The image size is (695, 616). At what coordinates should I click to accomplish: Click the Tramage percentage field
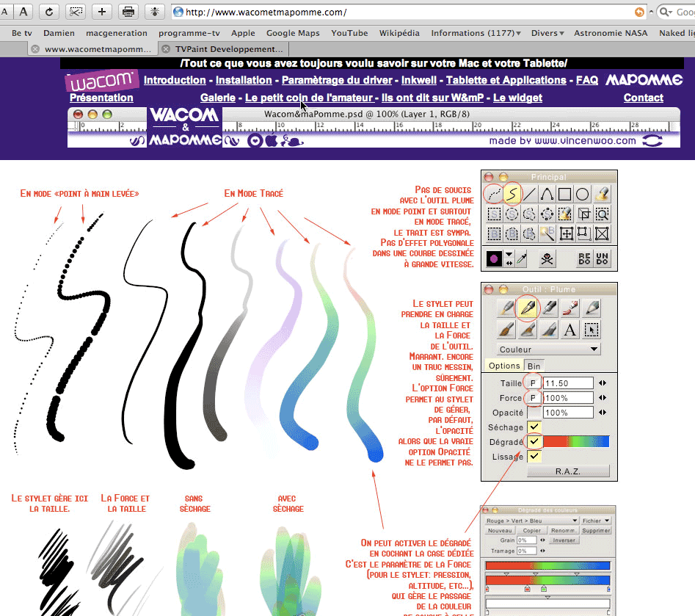(x=526, y=551)
